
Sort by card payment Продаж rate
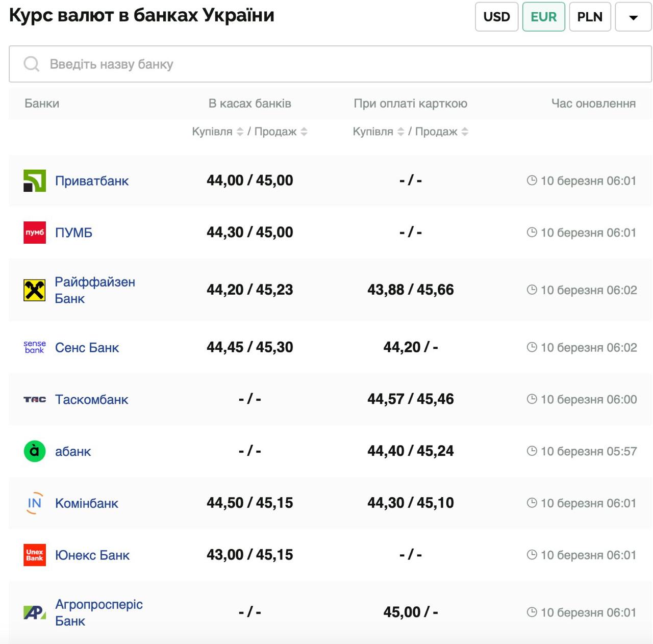pyautogui.click(x=465, y=132)
